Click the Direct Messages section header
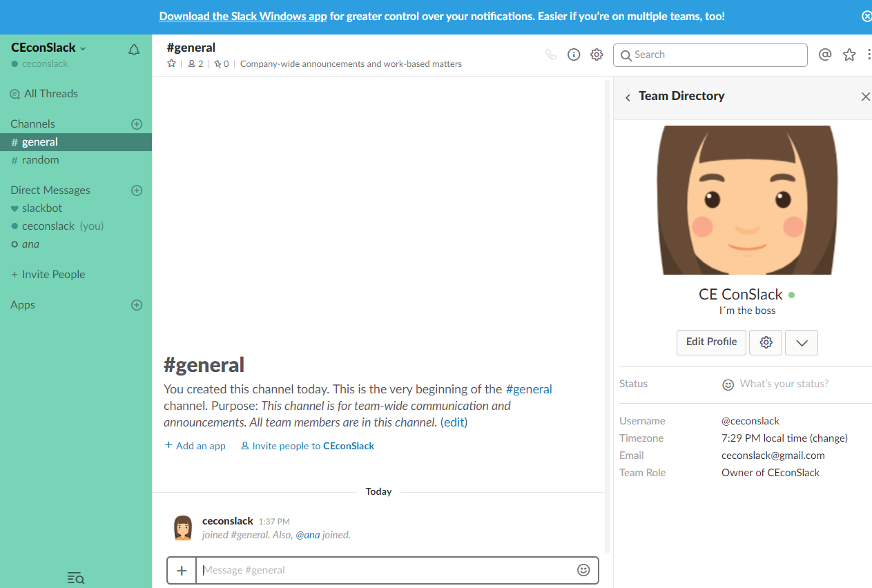872x588 pixels. (x=50, y=190)
